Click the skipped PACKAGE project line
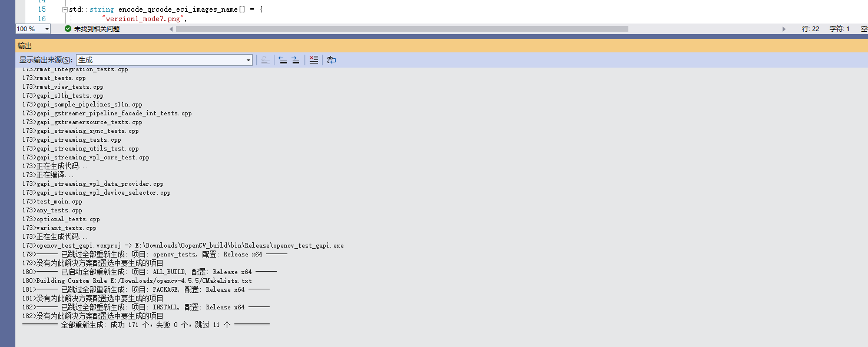This screenshot has height=347, width=868. point(146,289)
